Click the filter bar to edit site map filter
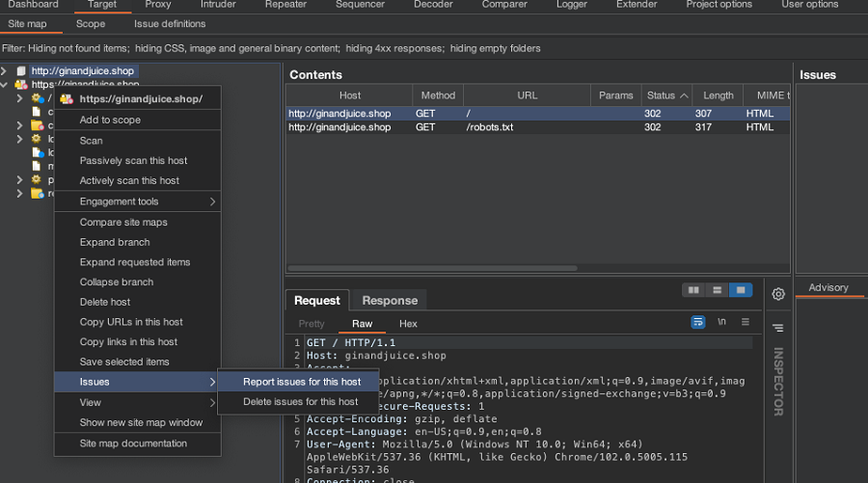The width and height of the screenshot is (868, 483). [270, 48]
